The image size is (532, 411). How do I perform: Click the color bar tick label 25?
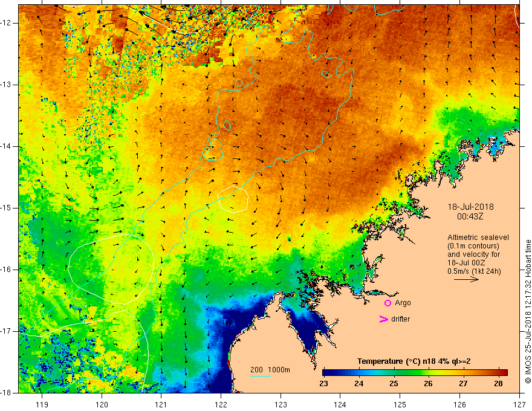click(394, 384)
